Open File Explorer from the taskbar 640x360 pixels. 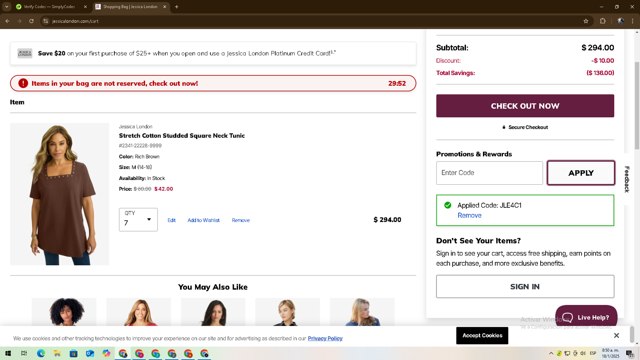57,353
